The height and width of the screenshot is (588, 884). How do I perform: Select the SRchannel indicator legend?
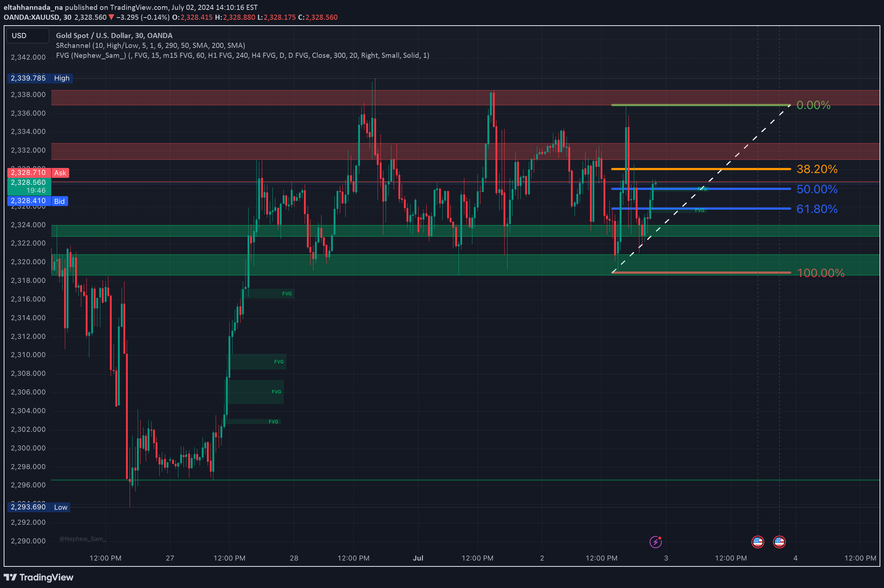point(151,45)
